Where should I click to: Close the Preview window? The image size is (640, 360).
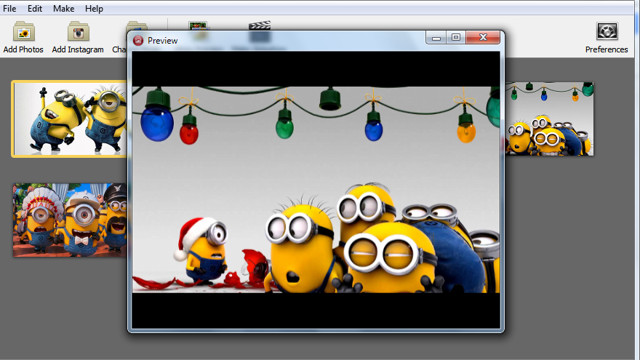(483, 38)
